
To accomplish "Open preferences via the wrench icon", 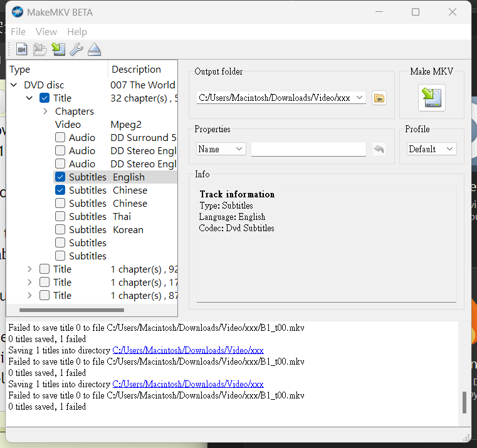I will [x=76, y=49].
